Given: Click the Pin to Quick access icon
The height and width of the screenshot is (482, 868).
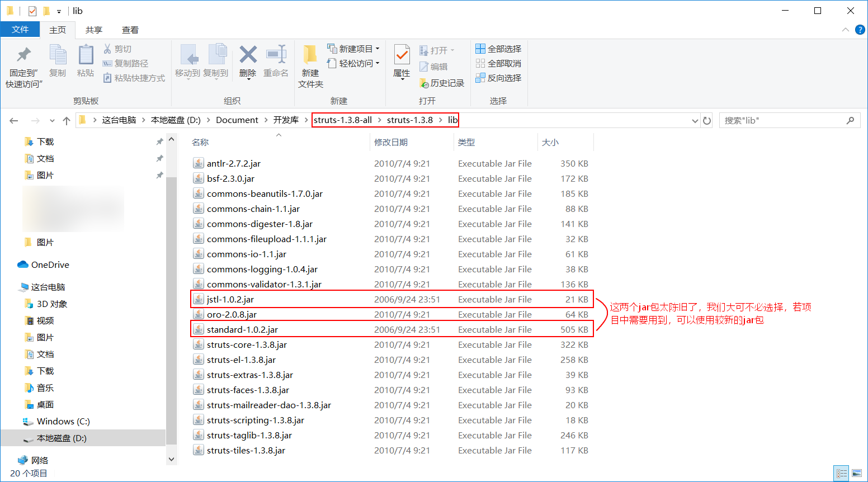Looking at the screenshot, I should 23,55.
